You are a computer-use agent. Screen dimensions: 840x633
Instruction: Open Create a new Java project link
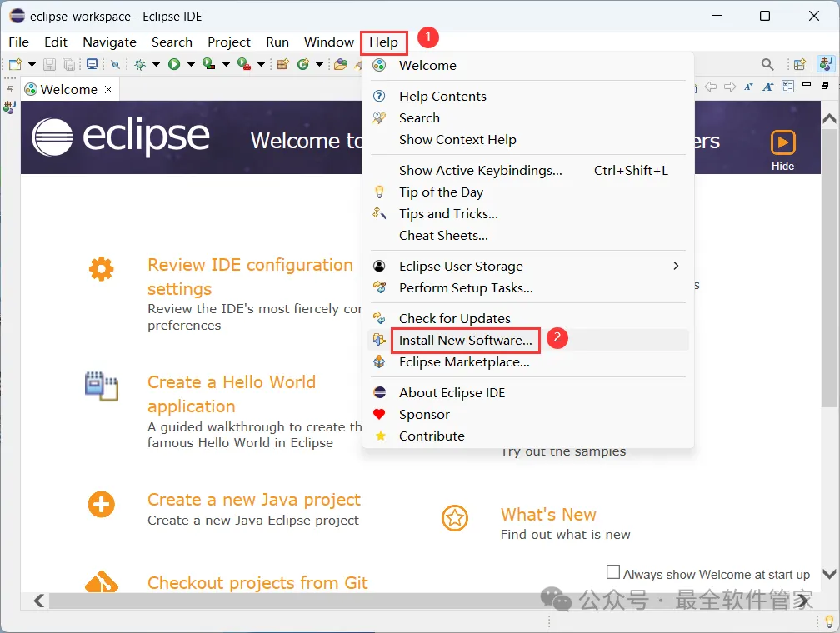click(x=254, y=500)
